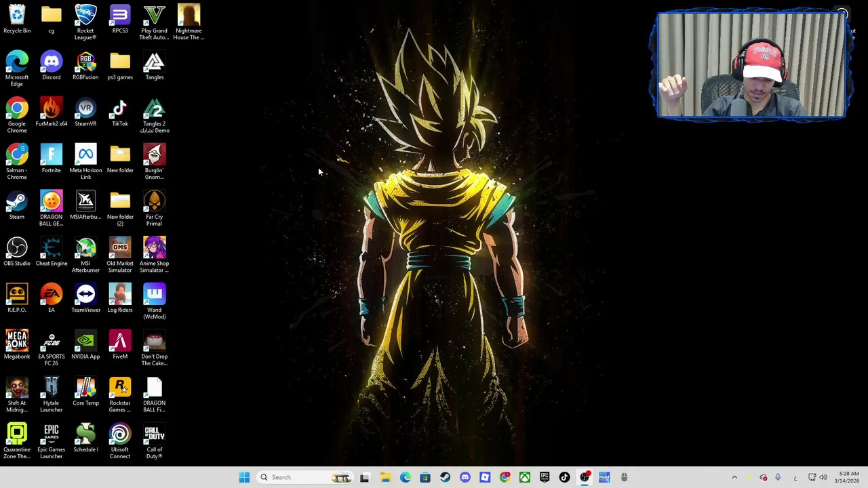Select Anime Shop Simulator icon
Screen dimensions: 868x488
tap(154, 255)
